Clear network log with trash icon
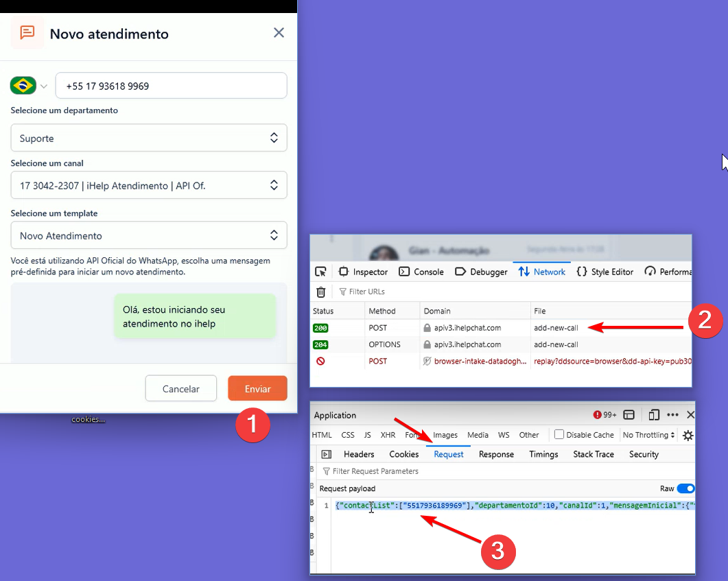728x581 pixels. pyautogui.click(x=321, y=292)
